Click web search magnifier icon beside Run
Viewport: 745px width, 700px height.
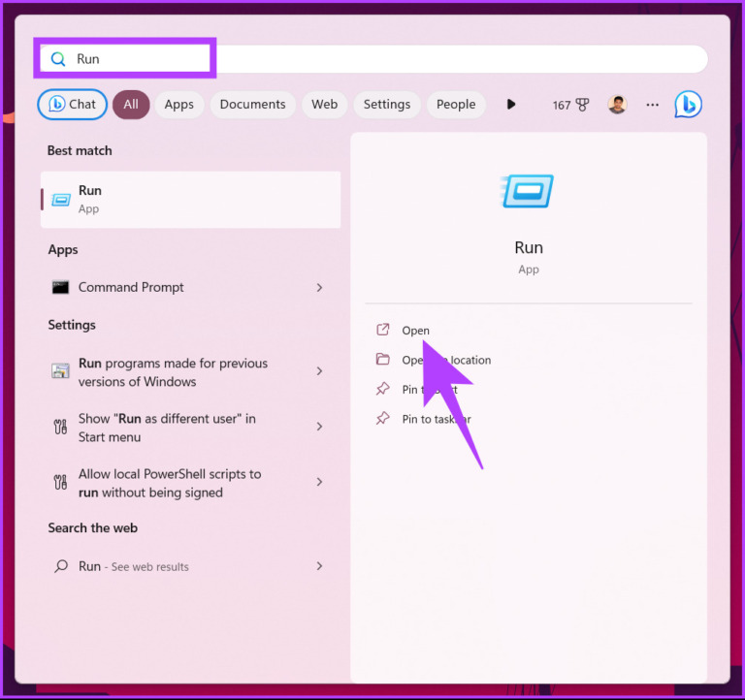pyautogui.click(x=61, y=566)
